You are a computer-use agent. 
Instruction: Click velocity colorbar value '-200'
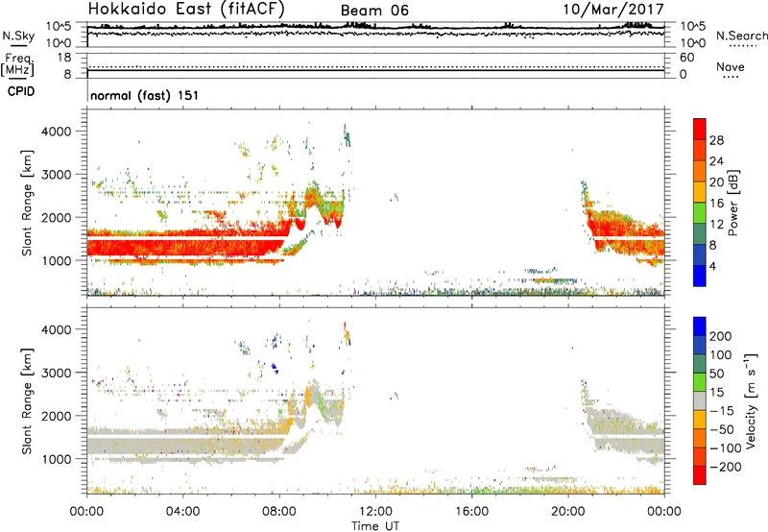(725, 467)
